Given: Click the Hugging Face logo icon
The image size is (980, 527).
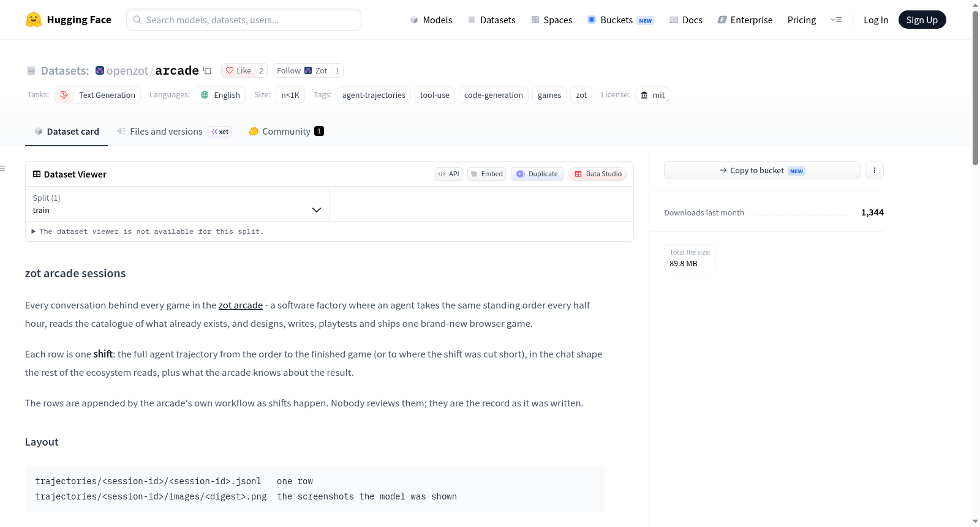Looking at the screenshot, I should click(x=34, y=20).
